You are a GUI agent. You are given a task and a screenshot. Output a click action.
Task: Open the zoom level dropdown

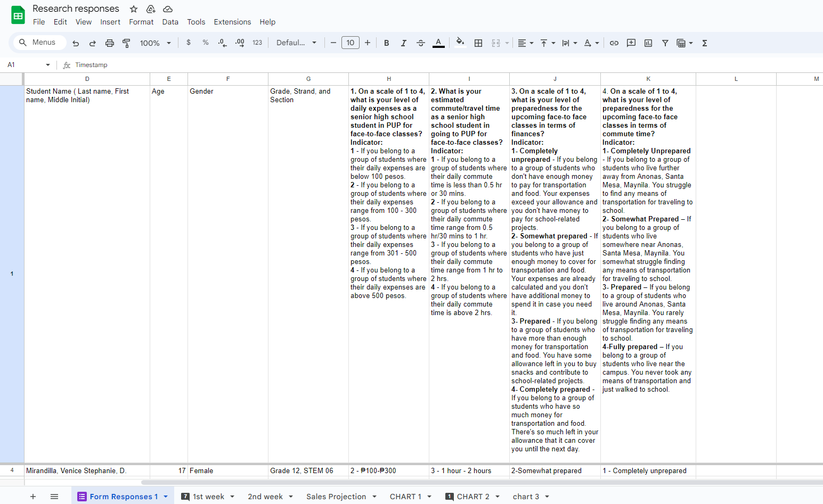click(155, 43)
